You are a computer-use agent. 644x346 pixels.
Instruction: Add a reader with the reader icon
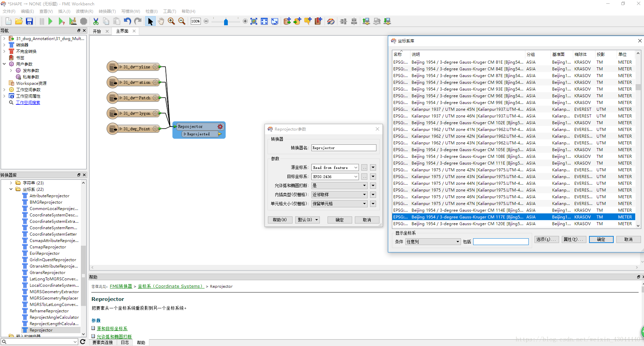click(x=287, y=21)
